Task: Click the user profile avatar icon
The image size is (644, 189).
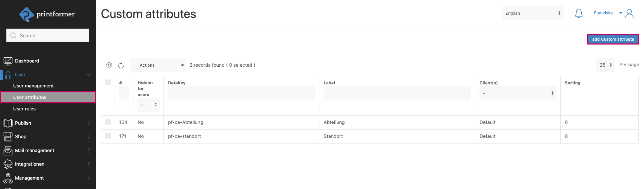Action: [629, 13]
